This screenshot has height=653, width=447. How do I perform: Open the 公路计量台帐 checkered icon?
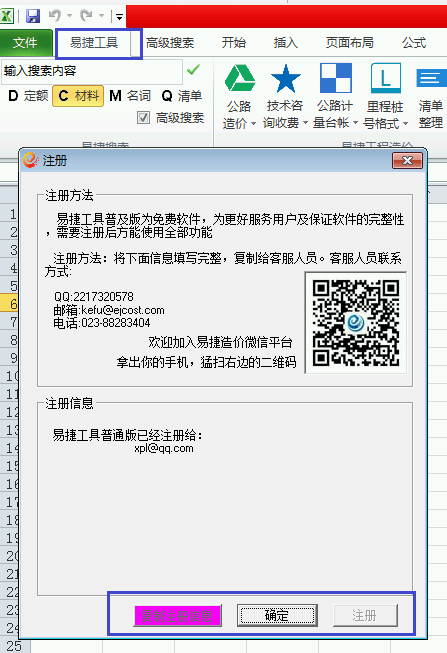335,78
